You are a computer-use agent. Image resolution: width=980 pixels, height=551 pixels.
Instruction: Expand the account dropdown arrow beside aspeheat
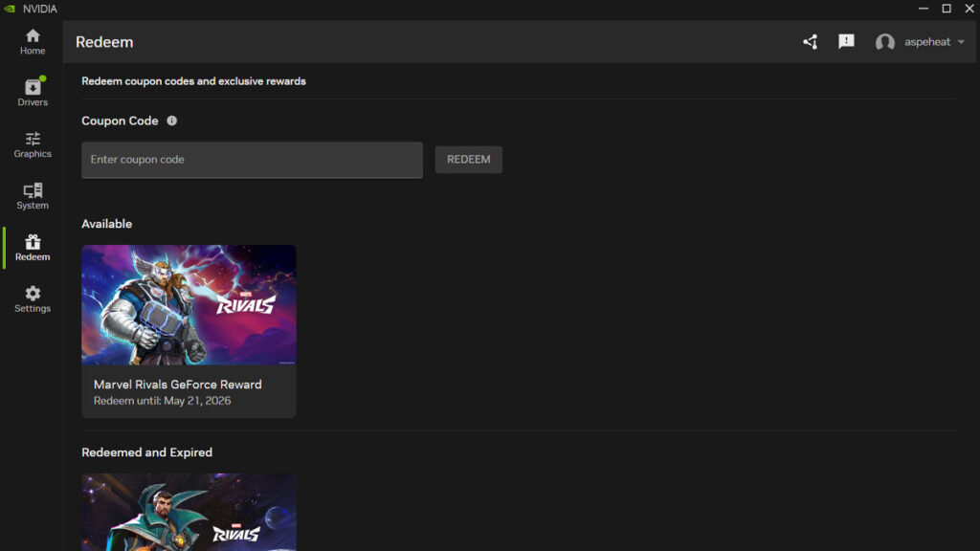pos(961,42)
